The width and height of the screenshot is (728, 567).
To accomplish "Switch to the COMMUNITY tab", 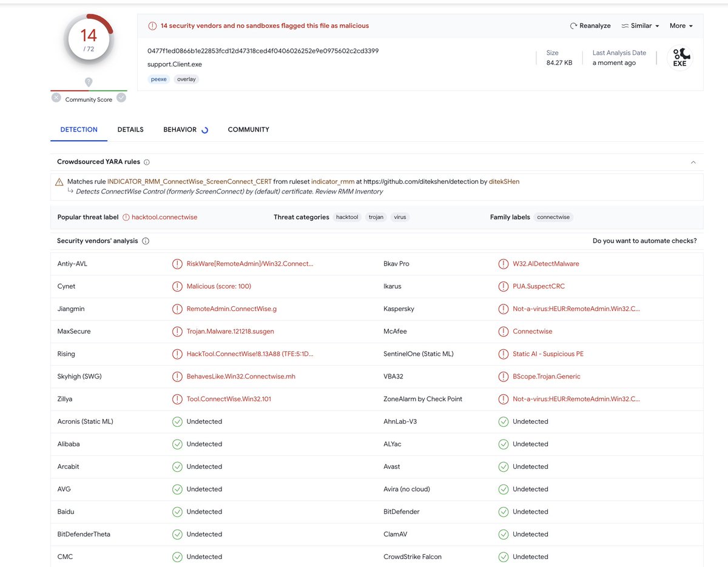I will pos(248,130).
